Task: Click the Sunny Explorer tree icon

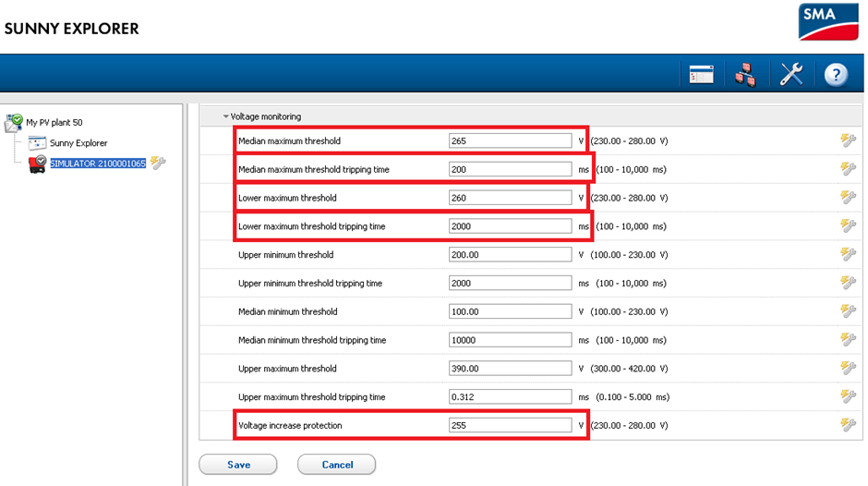Action: 37,143
